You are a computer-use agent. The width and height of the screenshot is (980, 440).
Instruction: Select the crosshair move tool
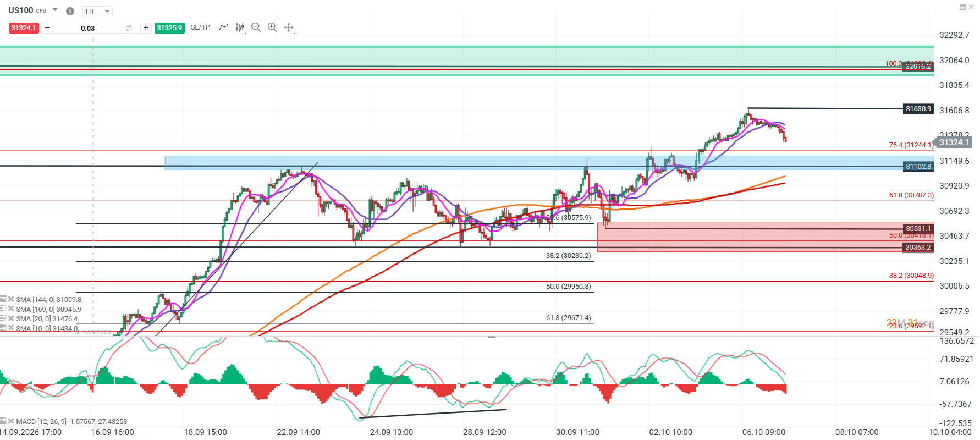pos(289,28)
